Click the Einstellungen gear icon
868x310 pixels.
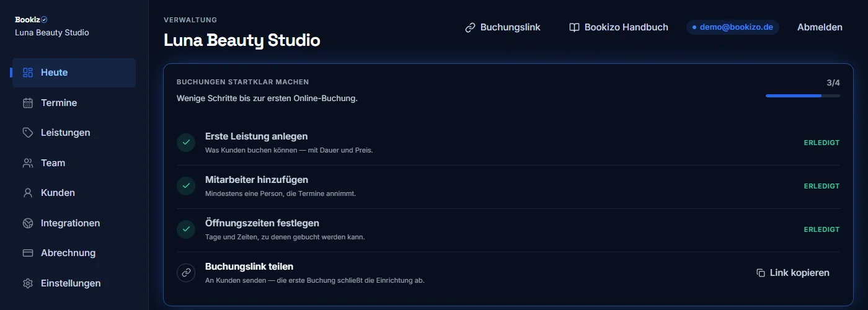pyautogui.click(x=28, y=283)
